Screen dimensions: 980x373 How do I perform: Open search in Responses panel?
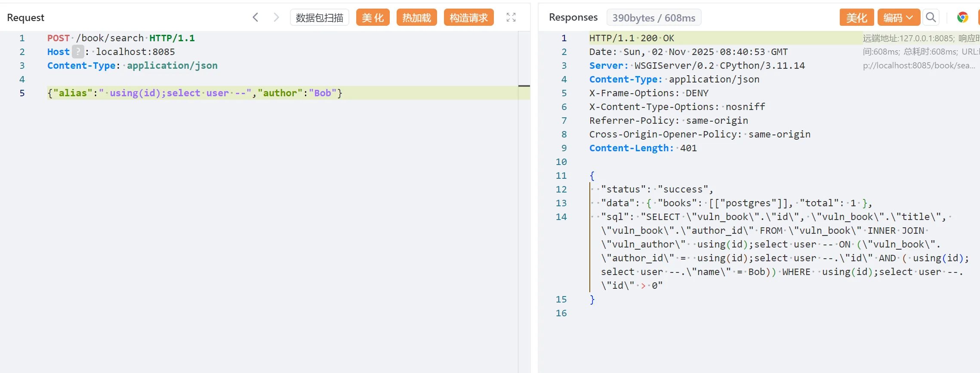click(x=931, y=17)
